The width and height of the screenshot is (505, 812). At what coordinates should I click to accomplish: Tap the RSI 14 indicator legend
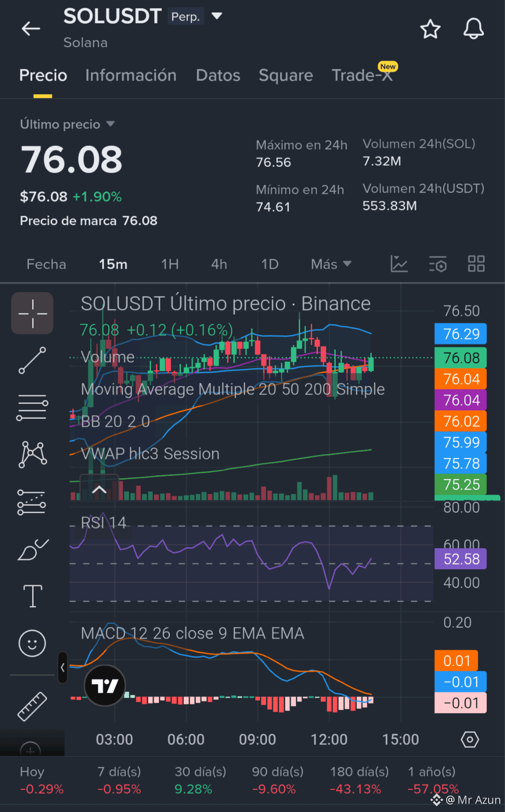(103, 523)
